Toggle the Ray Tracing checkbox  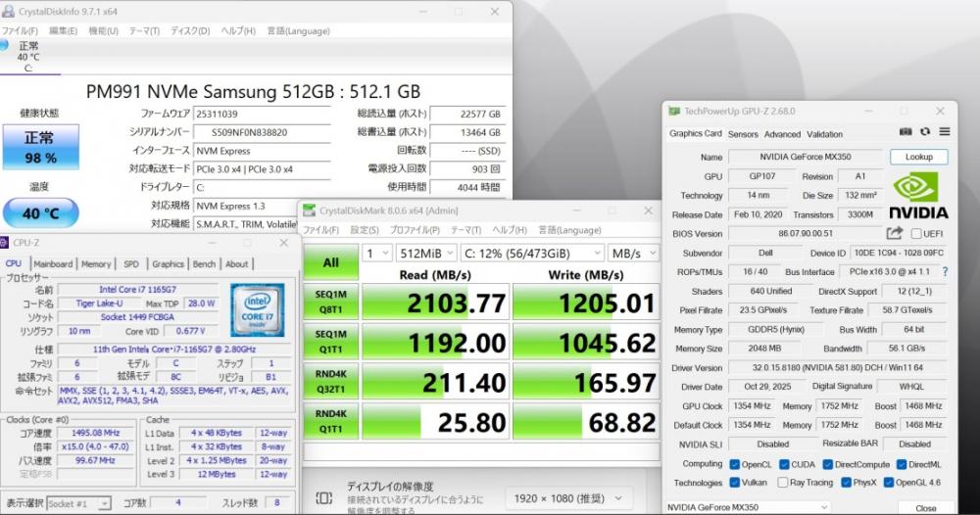tap(782, 483)
